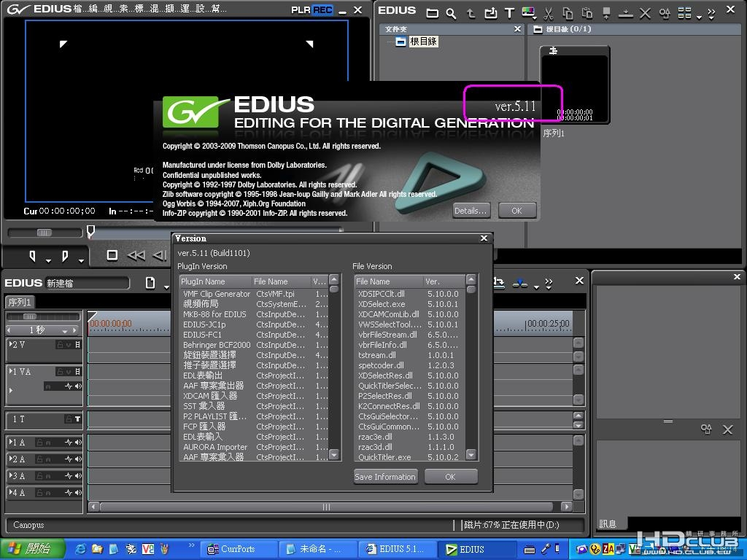Image resolution: width=747 pixels, height=560 pixels.
Task: Toggle lock on 2 V track
Action: click(x=60, y=344)
